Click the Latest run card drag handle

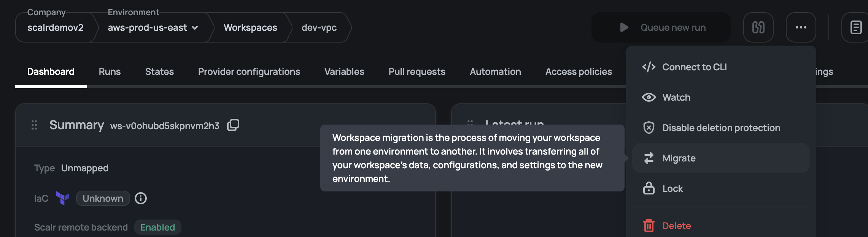click(x=470, y=123)
